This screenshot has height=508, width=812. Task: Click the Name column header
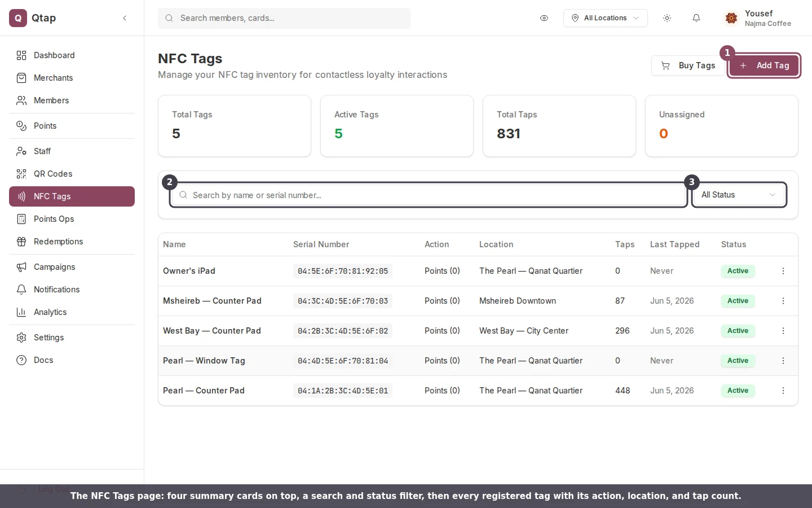click(174, 244)
